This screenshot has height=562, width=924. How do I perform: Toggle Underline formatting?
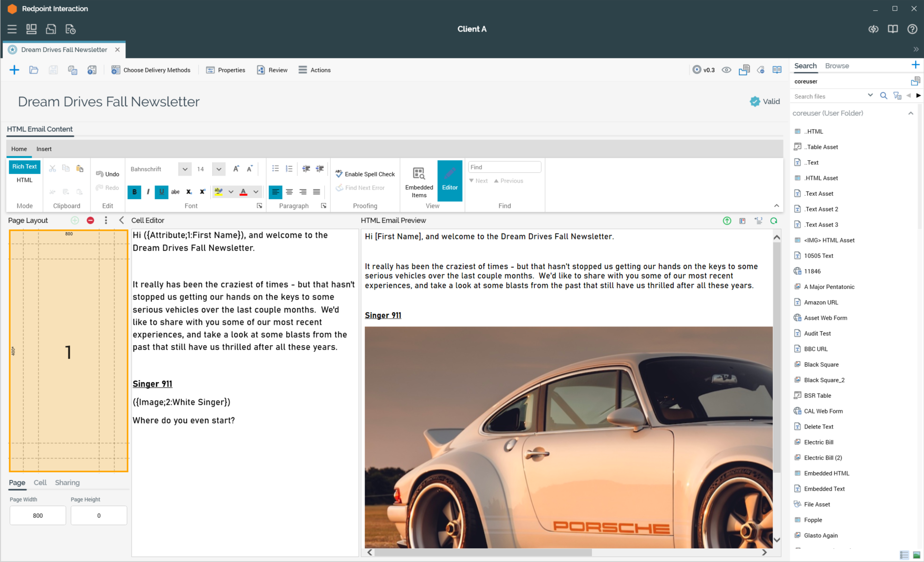coord(162,192)
